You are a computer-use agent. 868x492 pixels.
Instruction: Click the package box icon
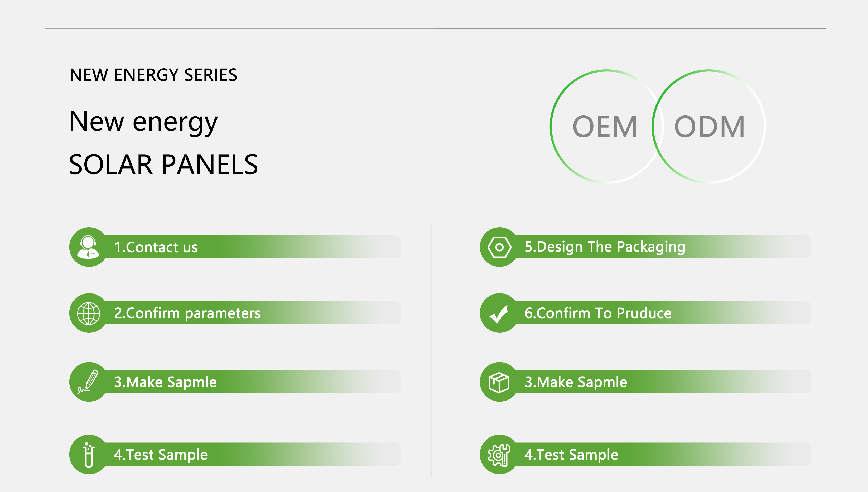(x=499, y=382)
